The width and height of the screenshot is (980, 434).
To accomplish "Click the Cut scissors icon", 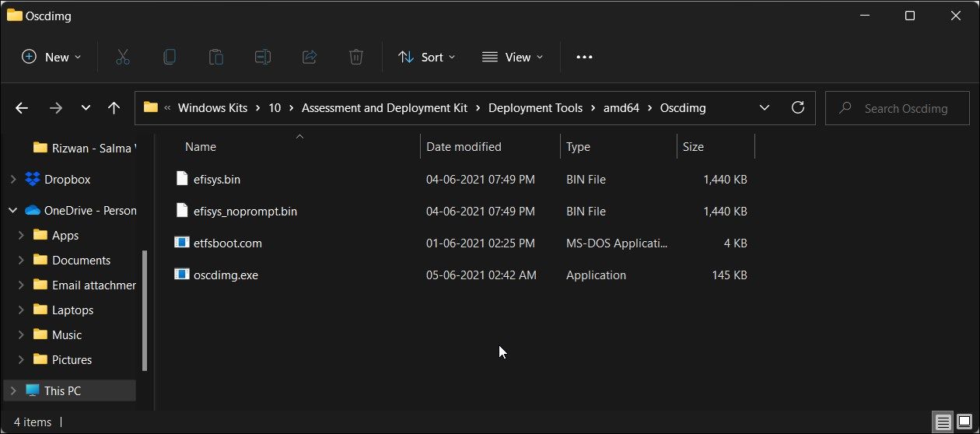I will click(122, 57).
